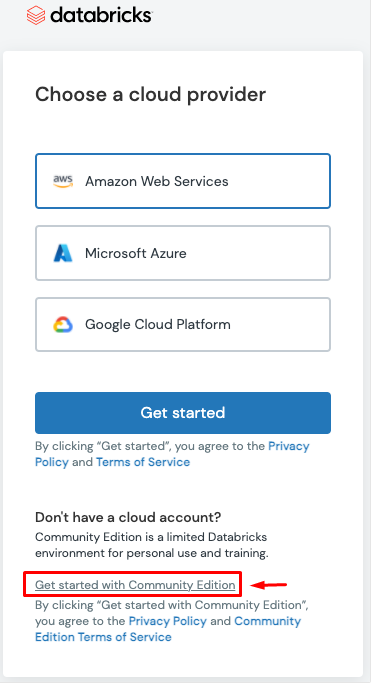Open Privacy Policy link in Community Edition notice

[168, 621]
